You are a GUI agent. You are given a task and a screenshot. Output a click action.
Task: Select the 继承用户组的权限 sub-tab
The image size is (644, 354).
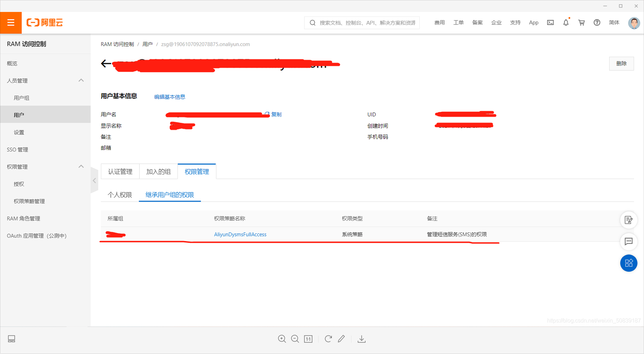click(170, 195)
